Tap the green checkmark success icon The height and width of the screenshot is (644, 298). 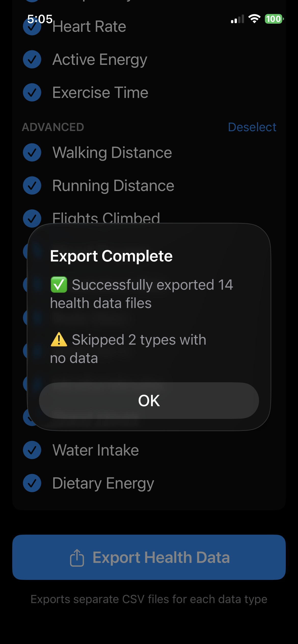[x=59, y=285]
